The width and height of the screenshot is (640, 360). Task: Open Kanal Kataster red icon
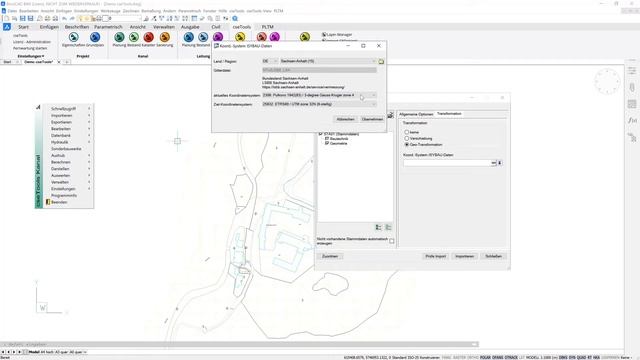149,38
